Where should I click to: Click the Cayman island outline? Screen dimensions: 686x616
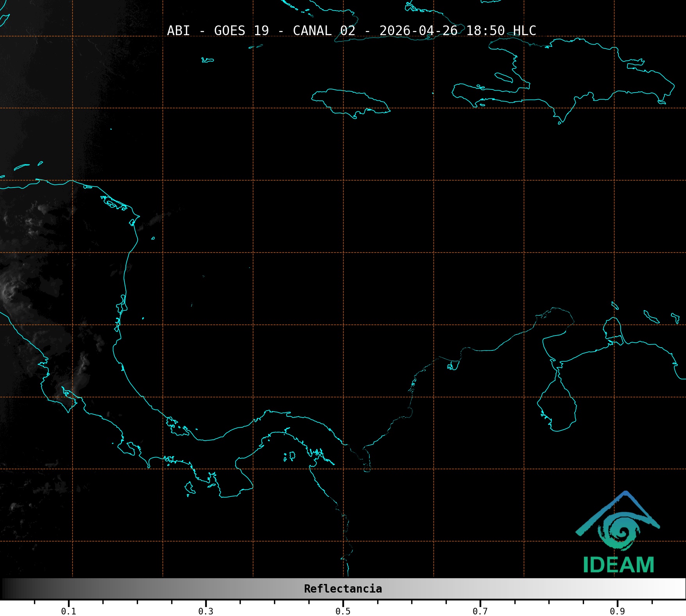208,60
